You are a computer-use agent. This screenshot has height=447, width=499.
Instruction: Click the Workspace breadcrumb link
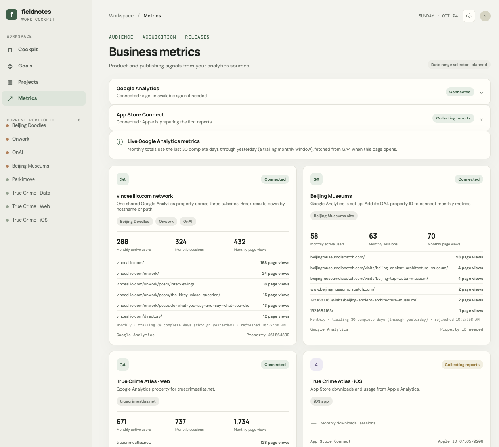point(121,16)
